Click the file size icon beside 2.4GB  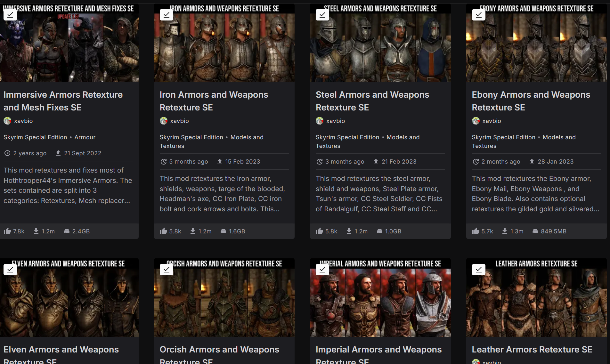pos(67,231)
